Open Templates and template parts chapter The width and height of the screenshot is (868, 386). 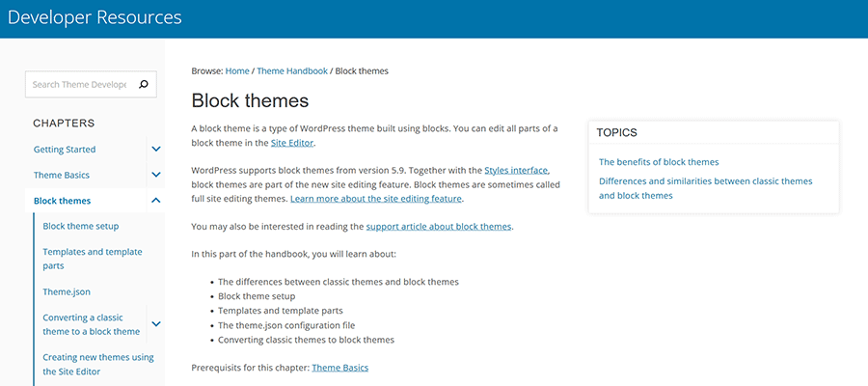tap(86, 259)
